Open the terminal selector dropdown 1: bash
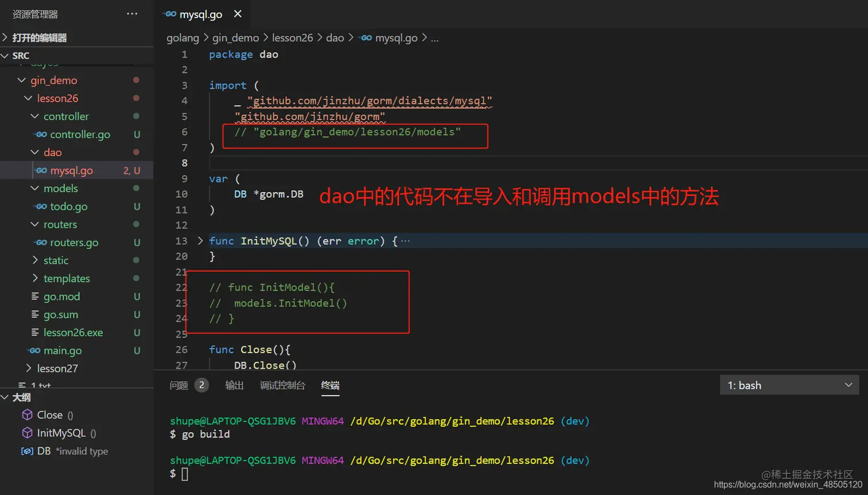This screenshot has height=495, width=868. point(789,385)
